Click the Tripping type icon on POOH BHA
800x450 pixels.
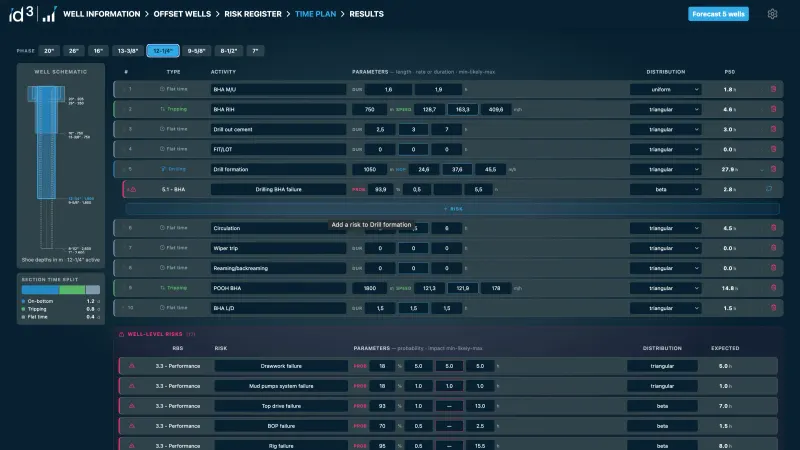(162, 288)
